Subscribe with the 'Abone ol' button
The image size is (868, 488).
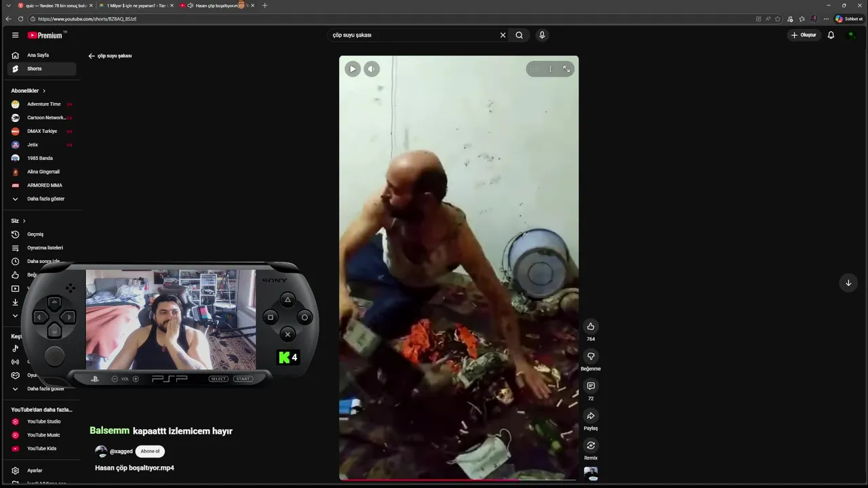150,451
